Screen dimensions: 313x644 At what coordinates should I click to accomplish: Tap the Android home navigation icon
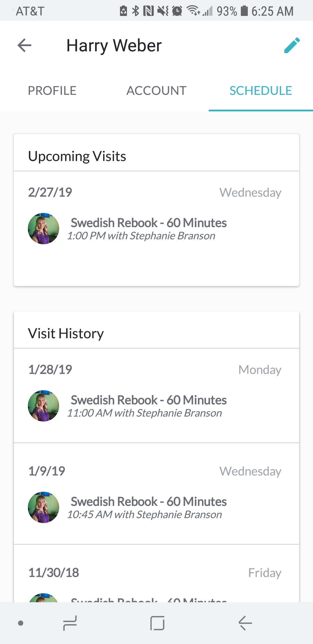pos(157,623)
